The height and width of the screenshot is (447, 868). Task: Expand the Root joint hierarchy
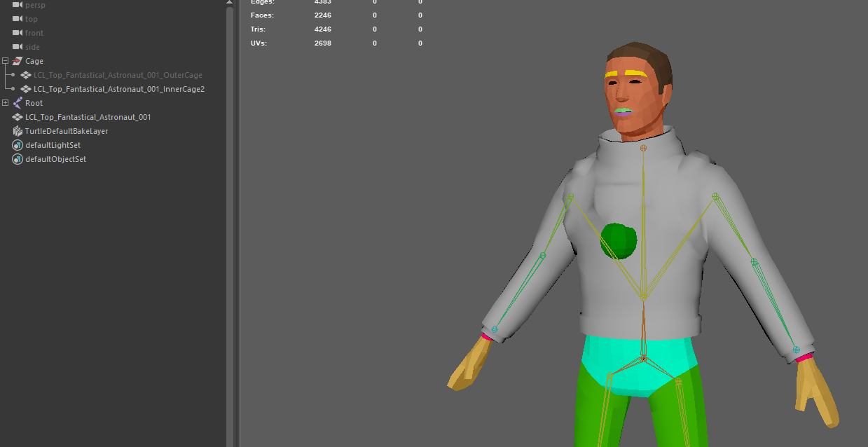click(5, 103)
